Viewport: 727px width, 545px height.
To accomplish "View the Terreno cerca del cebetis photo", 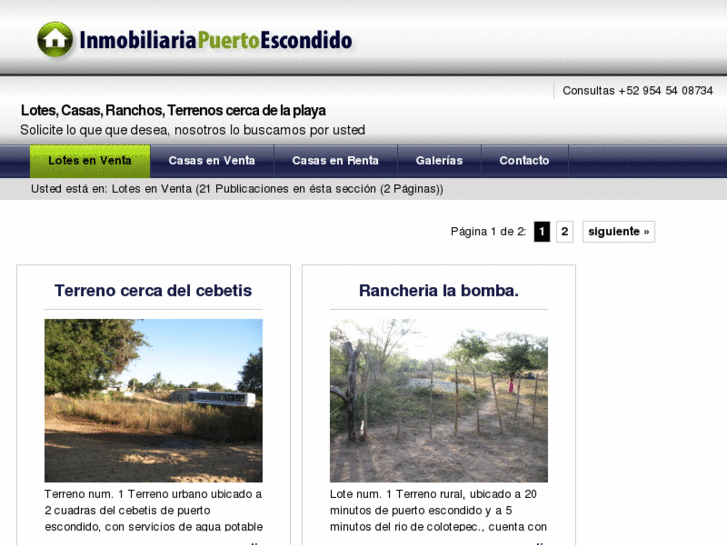I will click(153, 400).
